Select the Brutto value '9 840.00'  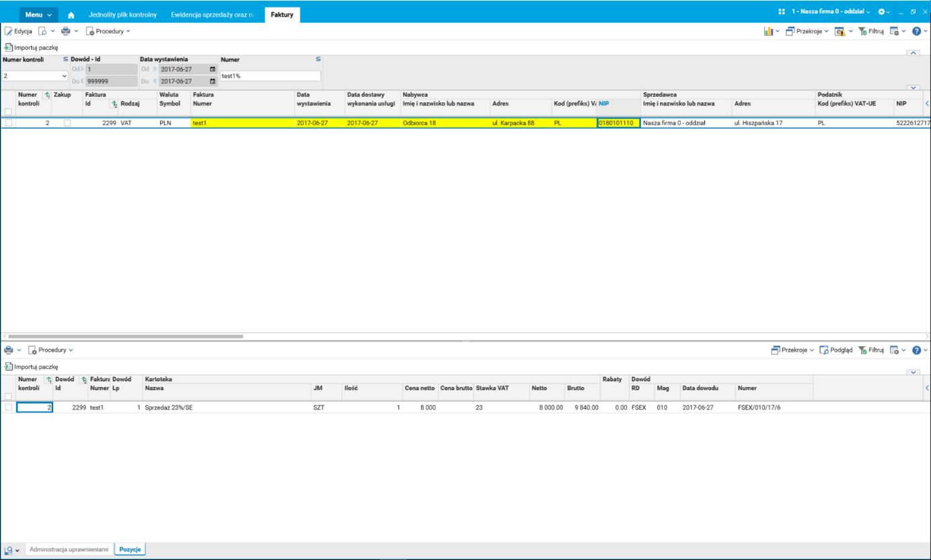coord(583,407)
